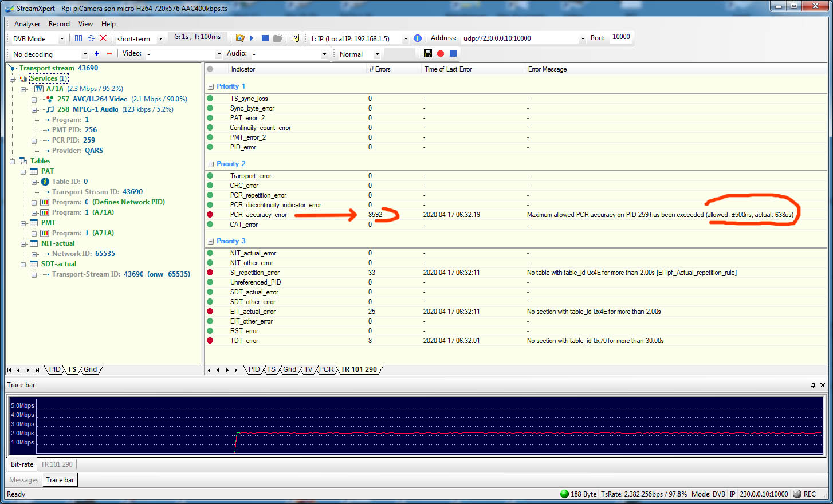Open the Video selection dropdown
The height and width of the screenshot is (504, 833).
coord(219,54)
